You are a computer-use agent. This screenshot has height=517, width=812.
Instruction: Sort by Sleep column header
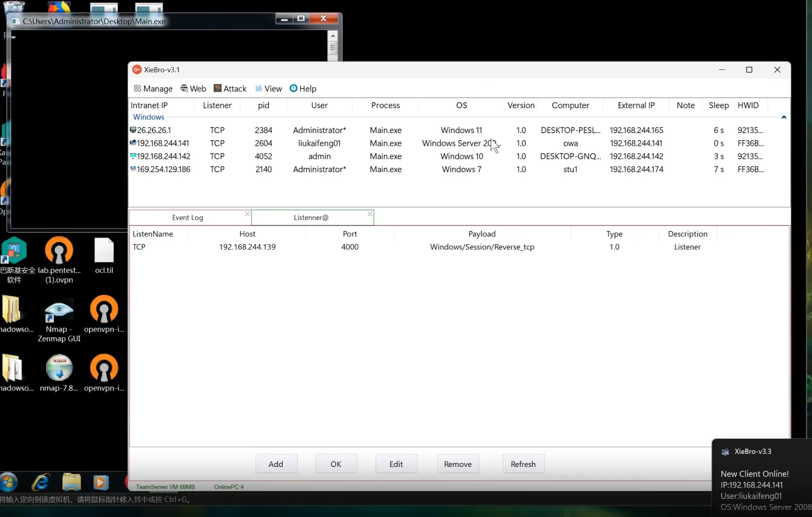point(719,105)
